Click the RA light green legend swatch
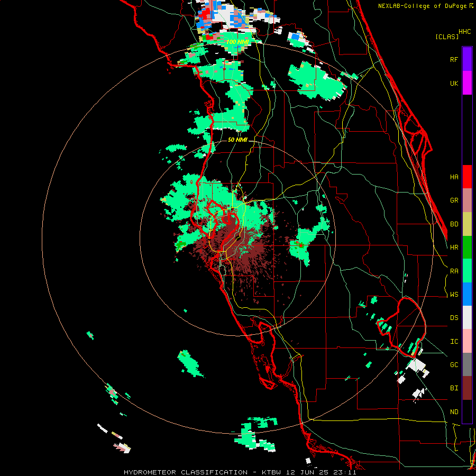The image size is (476, 476). [x=467, y=271]
